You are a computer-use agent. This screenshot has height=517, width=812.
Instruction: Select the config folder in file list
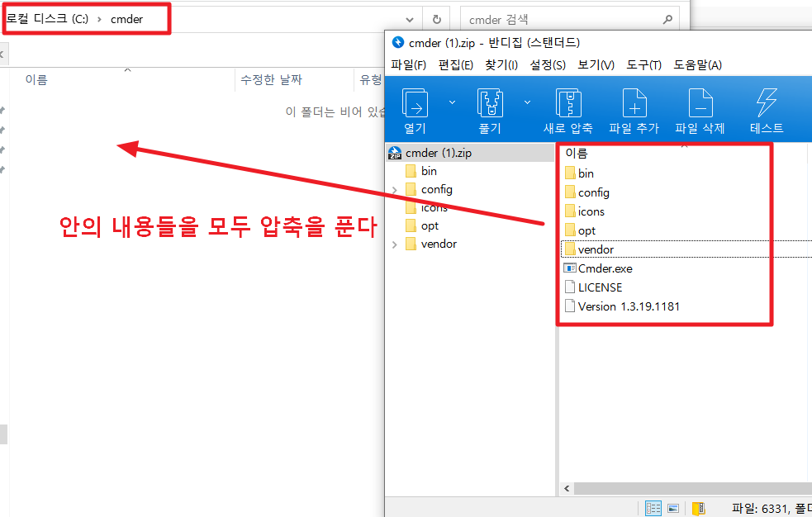pos(593,192)
